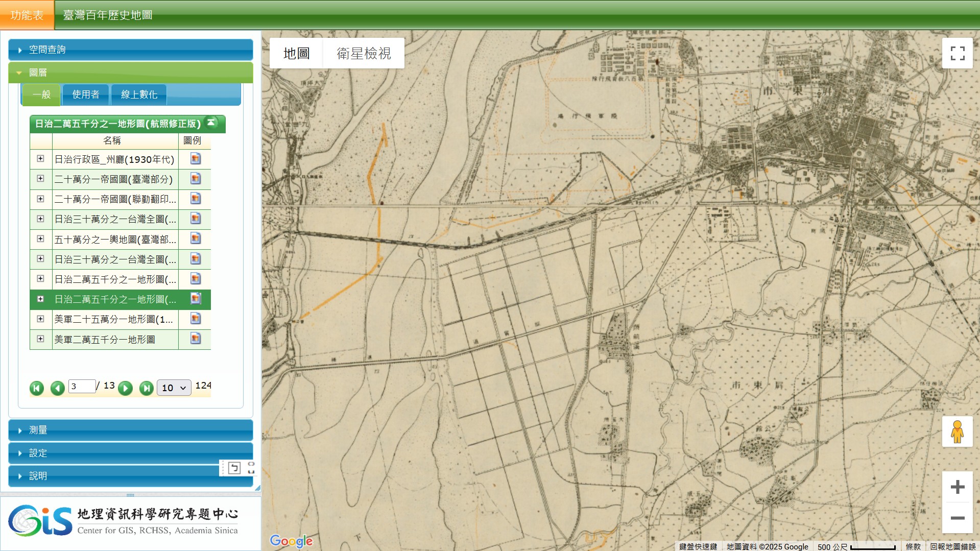This screenshot has width=980, height=551.
Task: Collapse the 圖層 accordion section
Action: (x=131, y=73)
